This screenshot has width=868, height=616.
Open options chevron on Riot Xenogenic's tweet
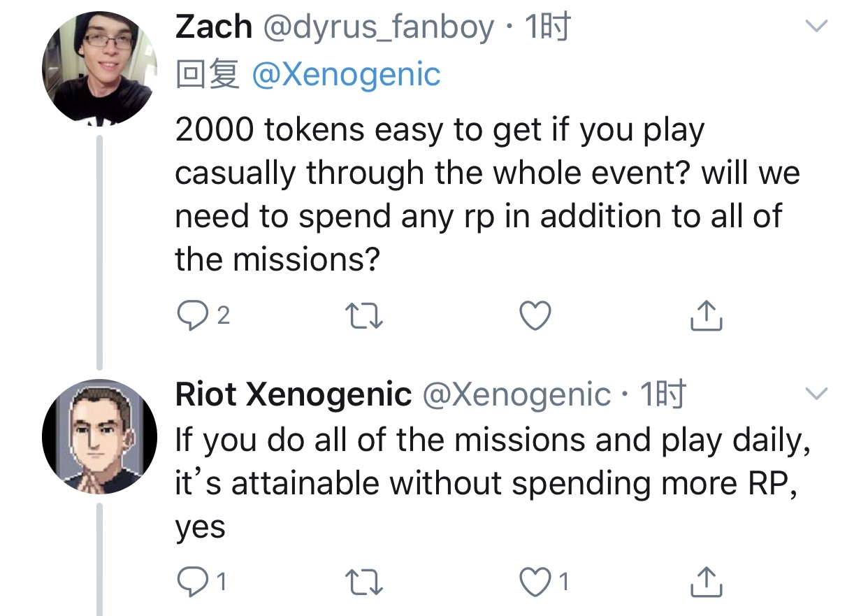(x=816, y=394)
